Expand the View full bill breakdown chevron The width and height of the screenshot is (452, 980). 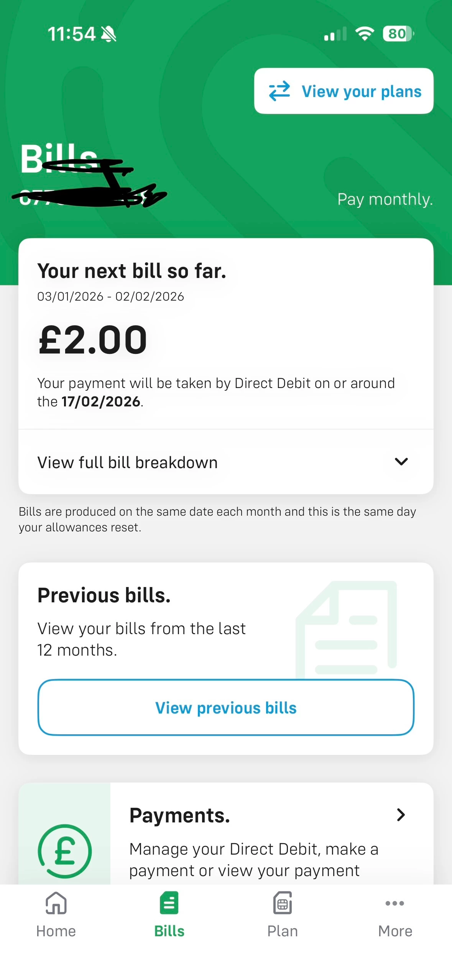tap(401, 462)
